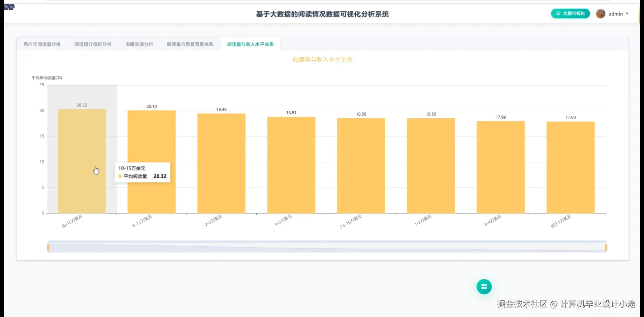The width and height of the screenshot is (644, 317).
Task: Click the admin user avatar picture
Action: (x=601, y=14)
